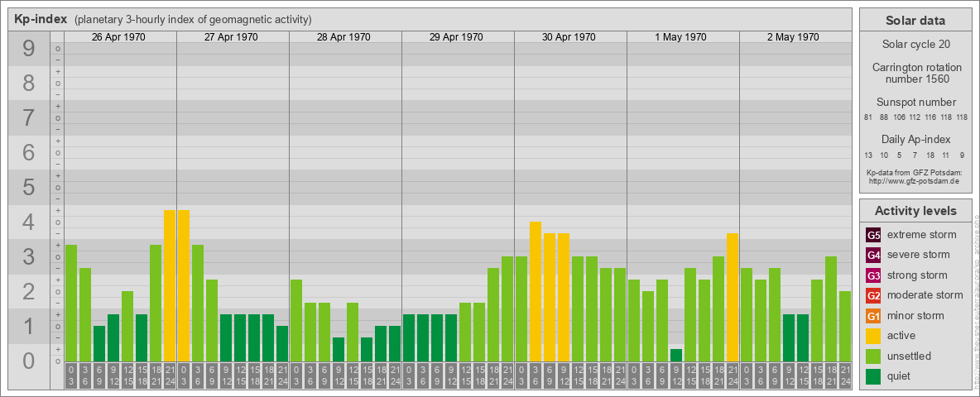Click the 'extreme storm' legend label
Viewport: 980px width, 397px height.
(x=922, y=235)
